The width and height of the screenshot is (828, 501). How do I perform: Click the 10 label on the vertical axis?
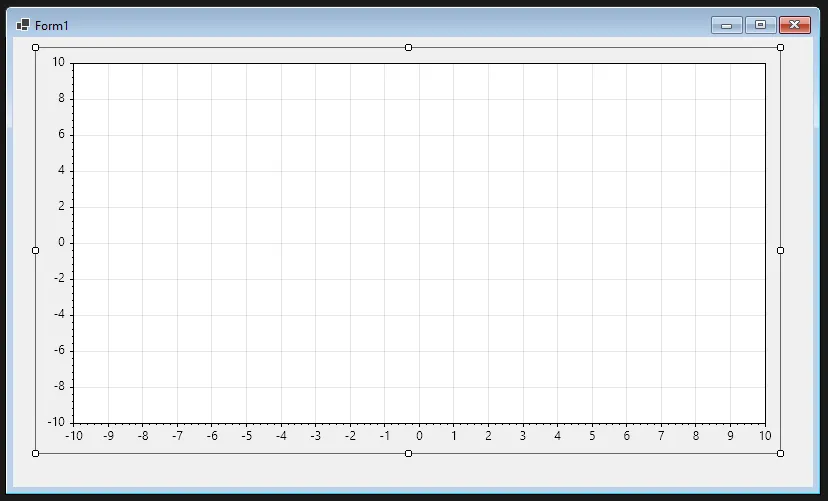(58, 62)
